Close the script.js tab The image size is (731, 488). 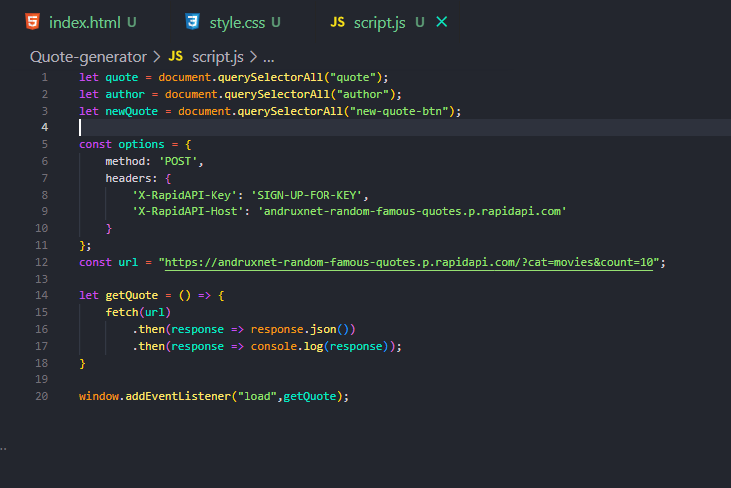(441, 22)
